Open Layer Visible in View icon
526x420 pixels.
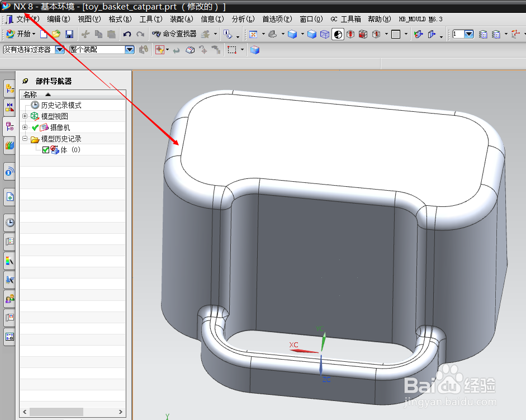(496, 34)
